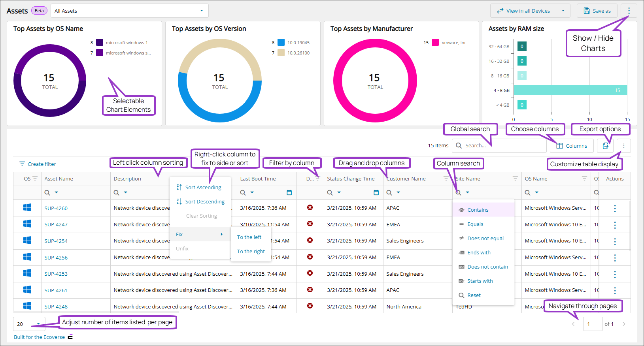Click the pink vmware, inc. legend swatch
The image size is (644, 346).
pos(435,43)
